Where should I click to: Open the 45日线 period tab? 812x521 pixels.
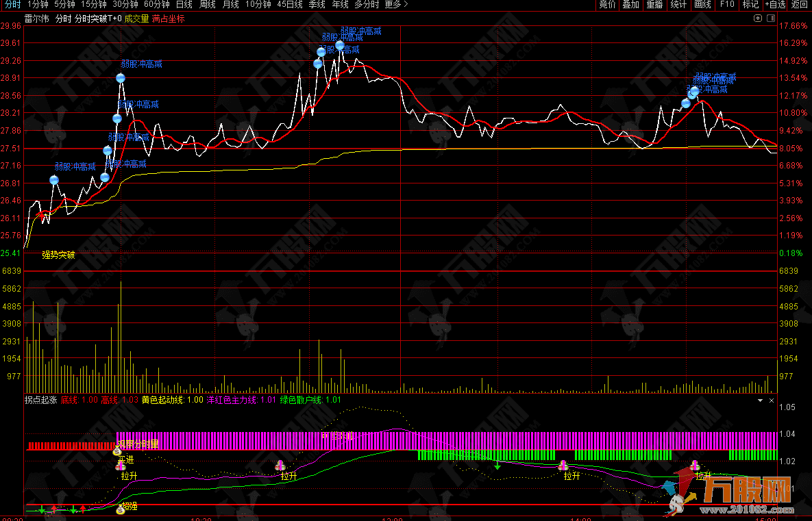(x=290, y=5)
